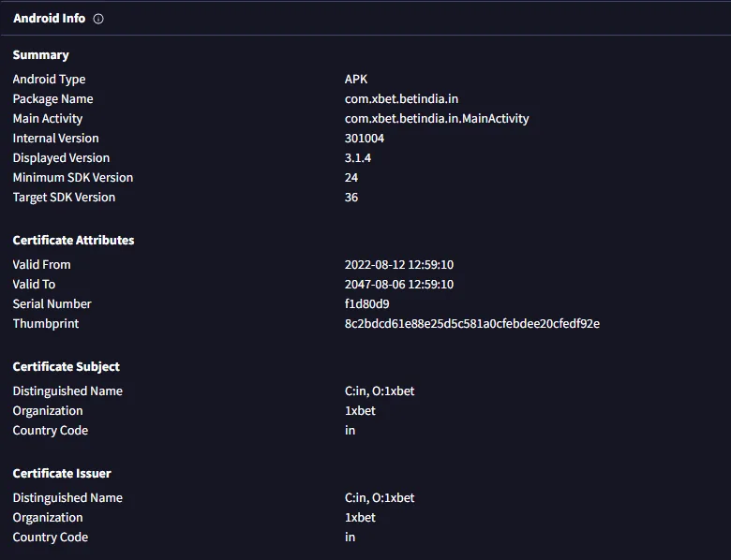This screenshot has width=731, height=560.
Task: Click the Package Name label
Action: 52,98
